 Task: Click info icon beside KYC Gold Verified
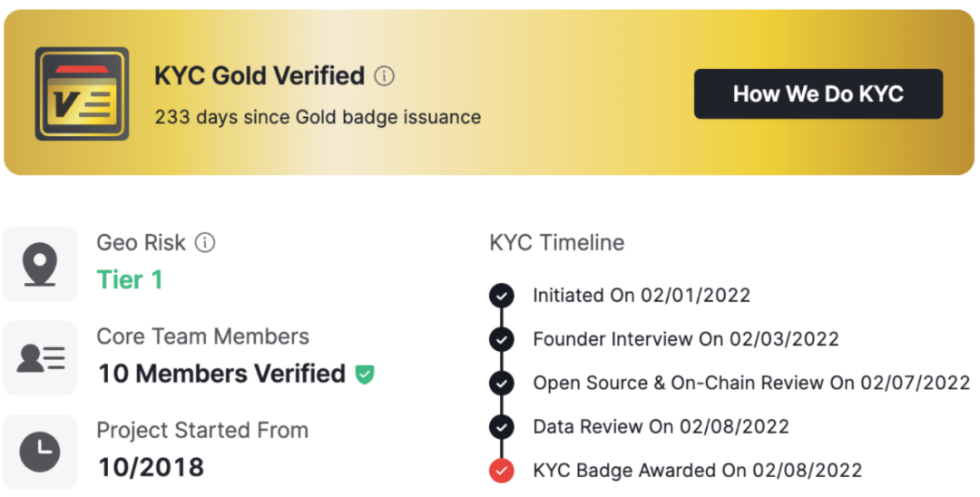[385, 76]
